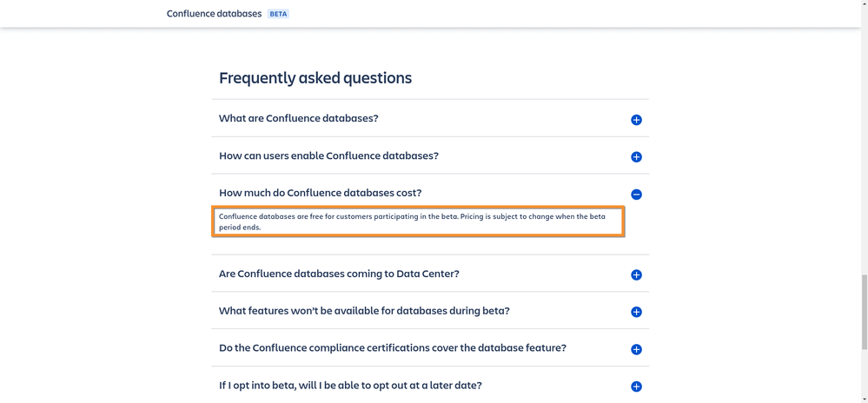This screenshot has width=868, height=403.
Task: Click the plus icon for the Data Center question
Action: point(636,274)
